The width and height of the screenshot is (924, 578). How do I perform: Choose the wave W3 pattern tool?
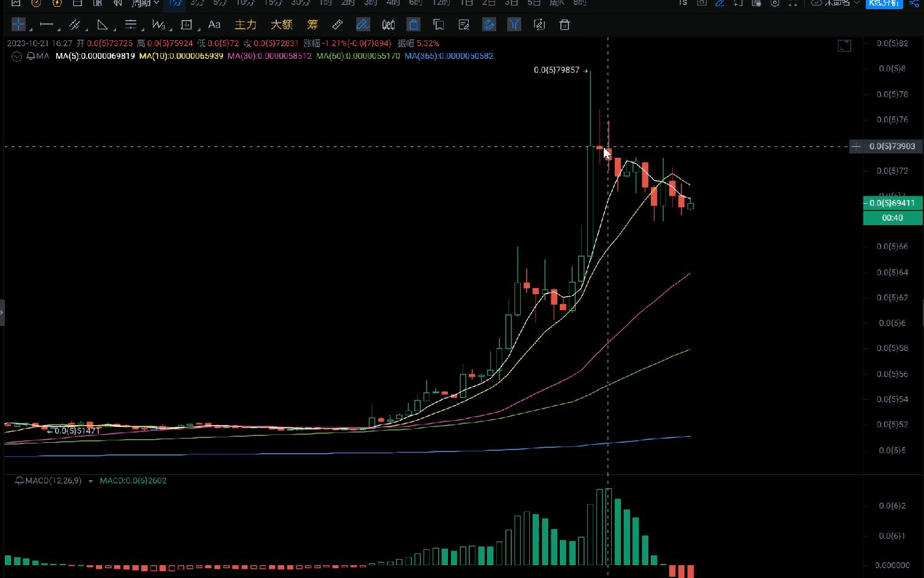coord(158,24)
